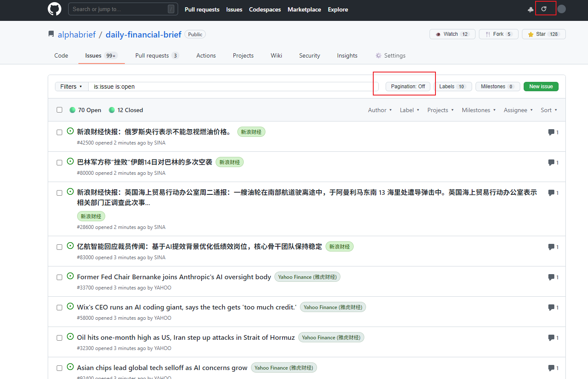Click the open-issue icon for the 亿航智能 issue

[70, 246]
